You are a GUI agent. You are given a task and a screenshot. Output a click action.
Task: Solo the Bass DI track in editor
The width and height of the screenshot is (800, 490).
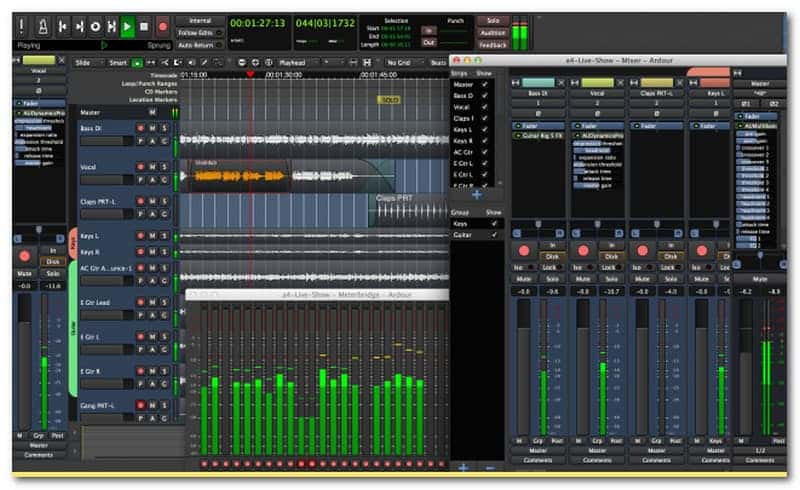click(164, 128)
